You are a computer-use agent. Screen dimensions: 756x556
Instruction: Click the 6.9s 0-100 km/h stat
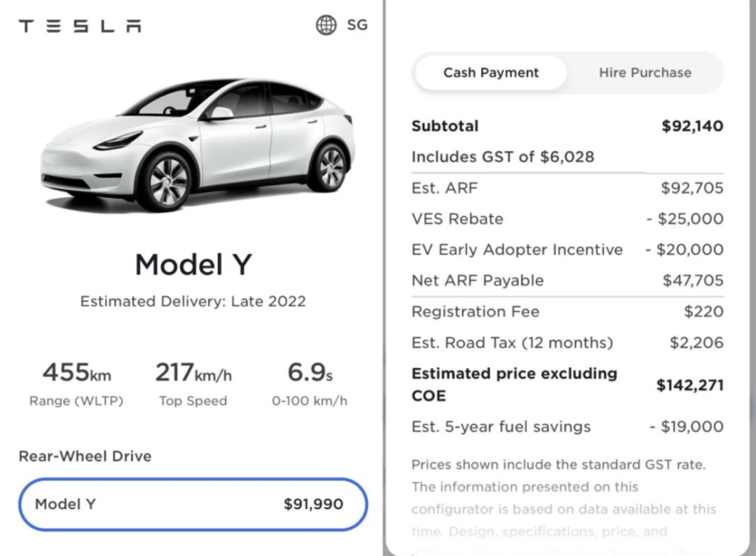click(310, 384)
